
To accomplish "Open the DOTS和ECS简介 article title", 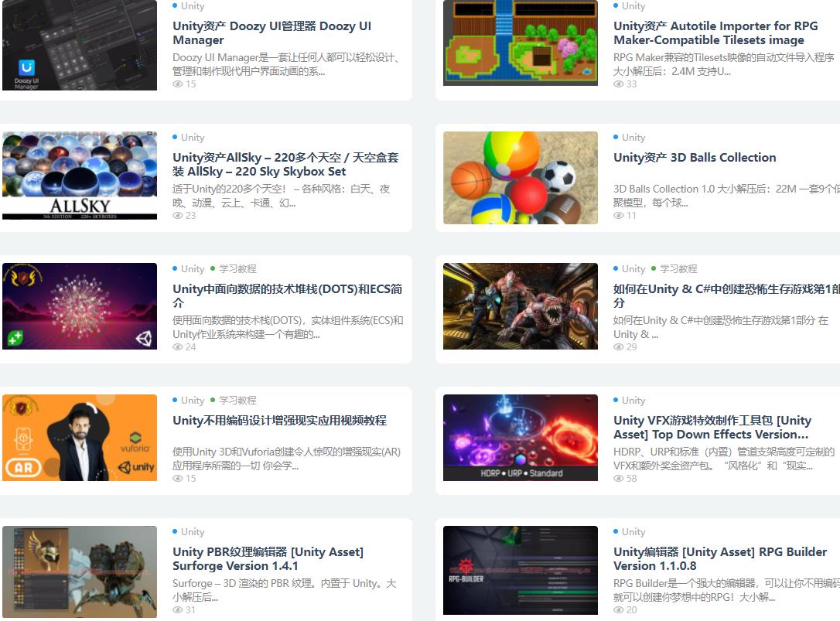I will (287, 295).
